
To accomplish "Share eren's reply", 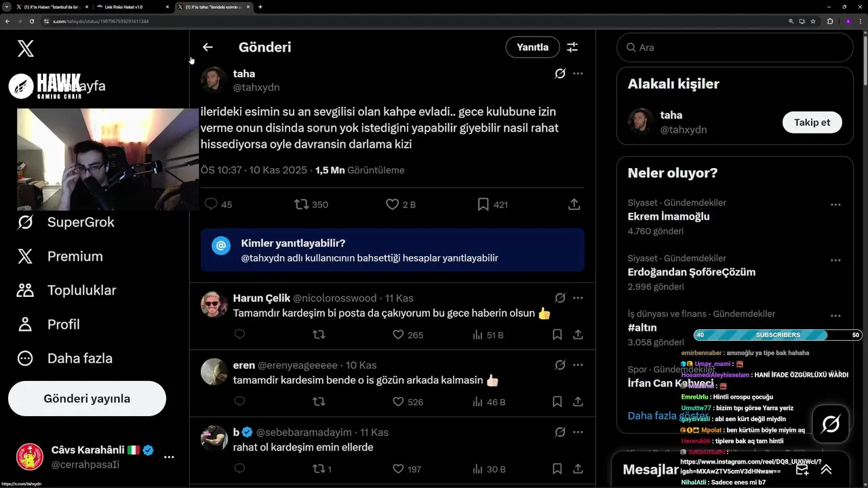I will click(578, 401).
